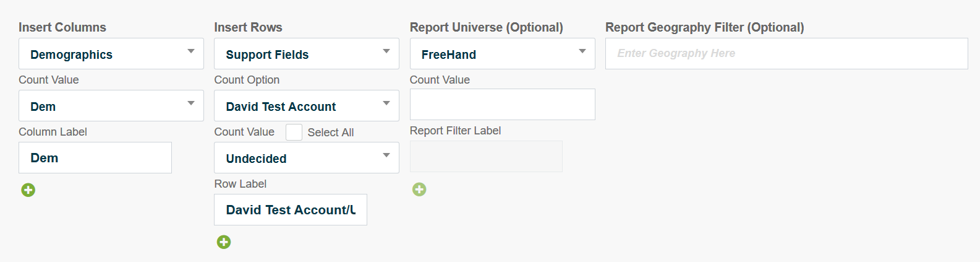The image size is (980, 262).
Task: Click the empty Count Value field under FreeHand
Action: pyautogui.click(x=502, y=105)
